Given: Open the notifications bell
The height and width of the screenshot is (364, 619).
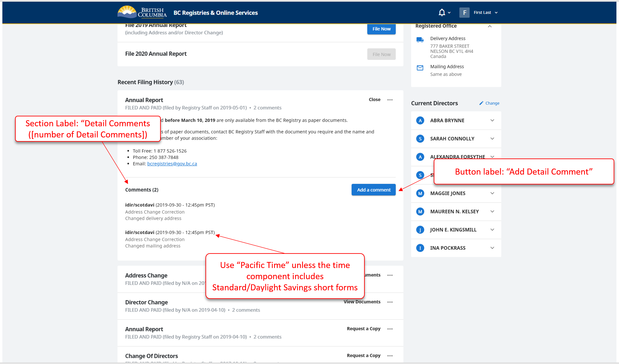Looking at the screenshot, I should (x=442, y=12).
